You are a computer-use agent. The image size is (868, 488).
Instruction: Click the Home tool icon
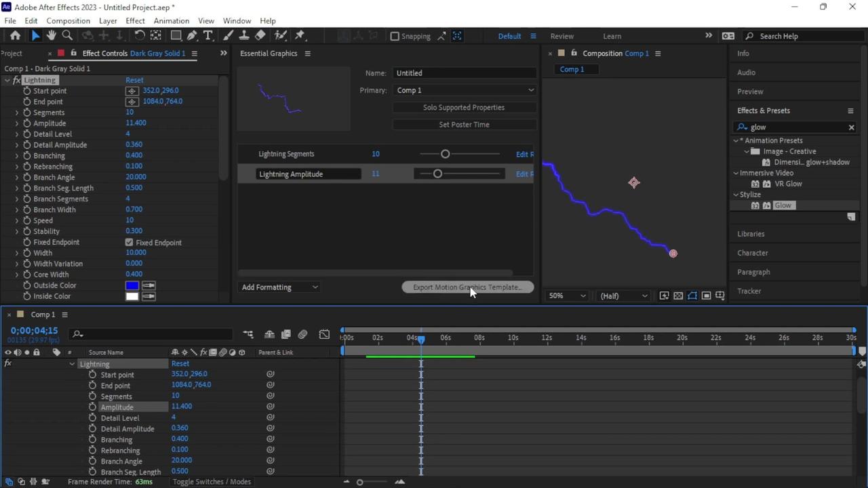tap(16, 35)
